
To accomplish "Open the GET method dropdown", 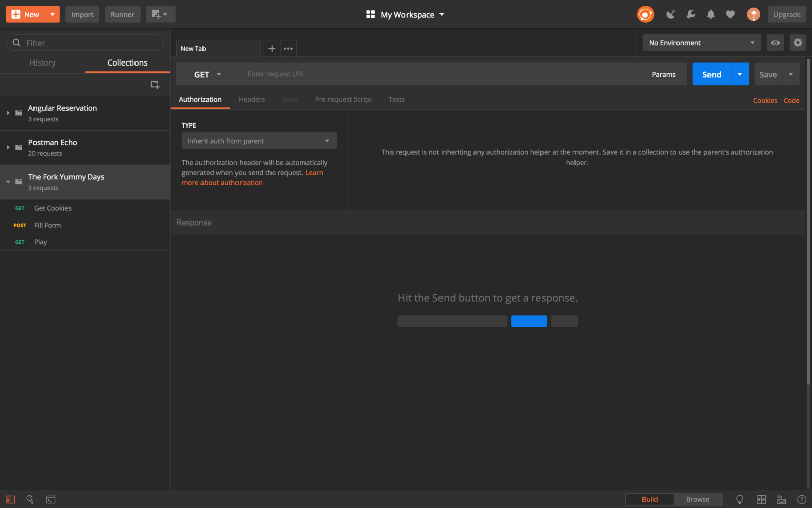I will [208, 74].
